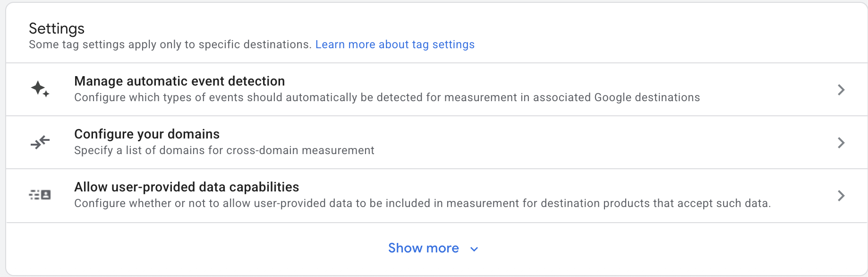This screenshot has height=277, width=868.
Task: Open the Manage automatic event detection chevron
Action: click(841, 90)
